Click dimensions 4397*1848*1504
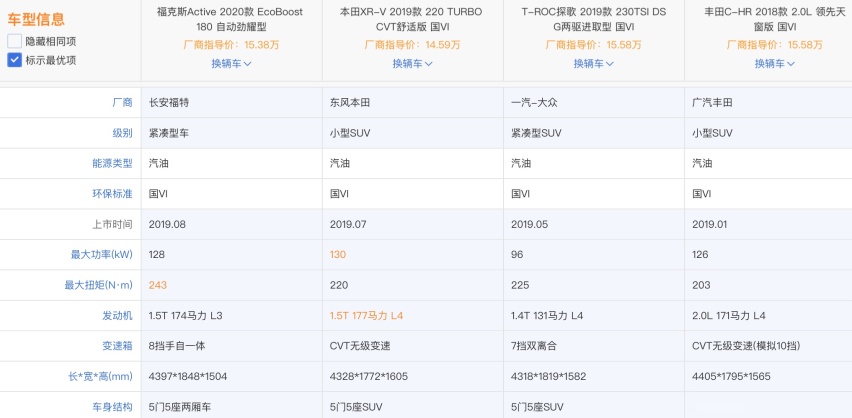The width and height of the screenshot is (852, 418). 188,376
